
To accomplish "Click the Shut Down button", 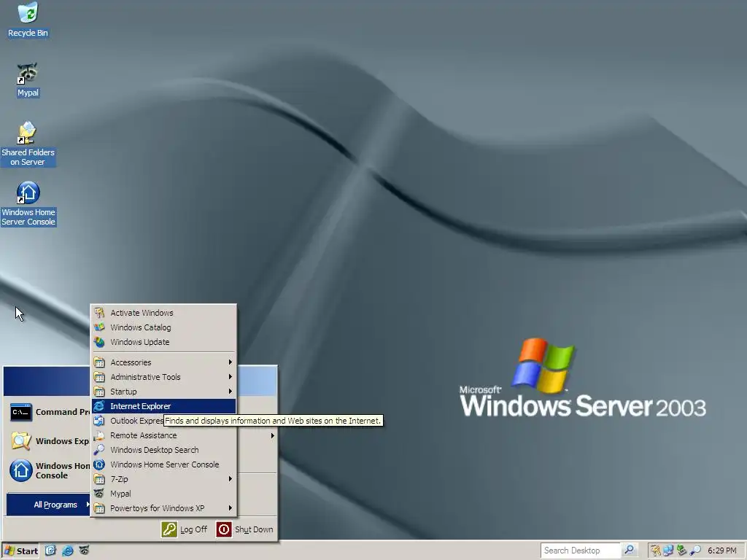I will pyautogui.click(x=245, y=529).
